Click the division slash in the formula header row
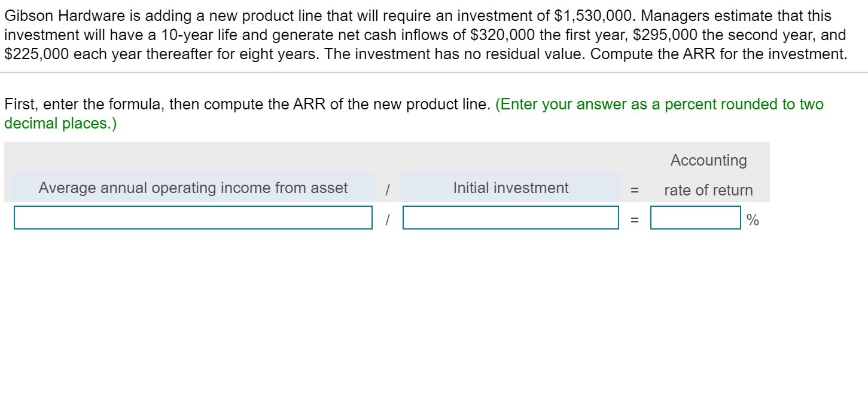 click(388, 190)
